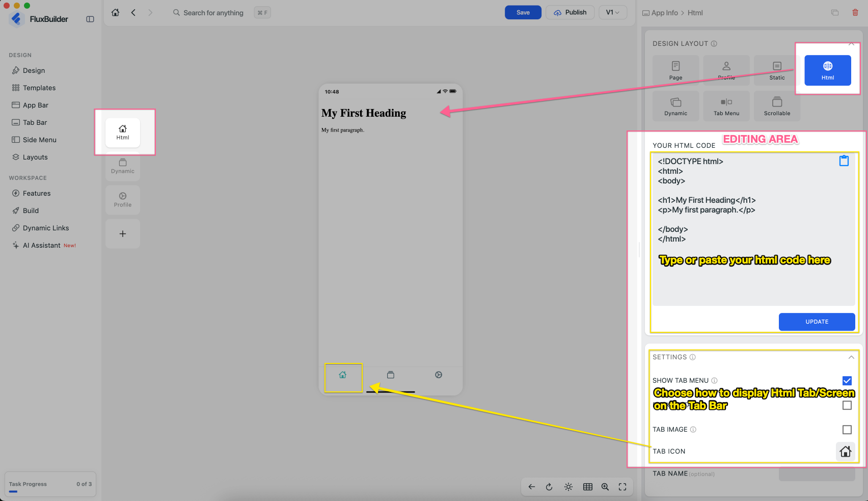Viewport: 868px width, 501px height.
Task: Click Design Layout info icon
Action: coord(714,44)
